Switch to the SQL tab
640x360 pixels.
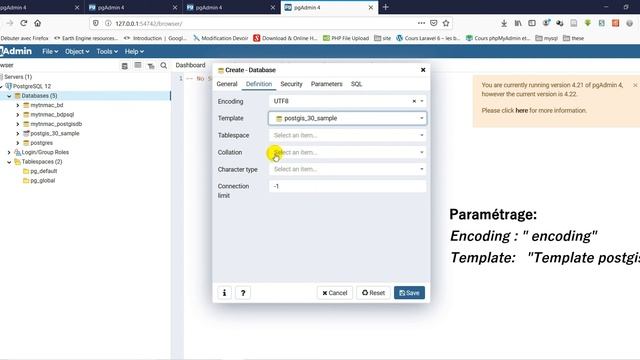[356, 84]
